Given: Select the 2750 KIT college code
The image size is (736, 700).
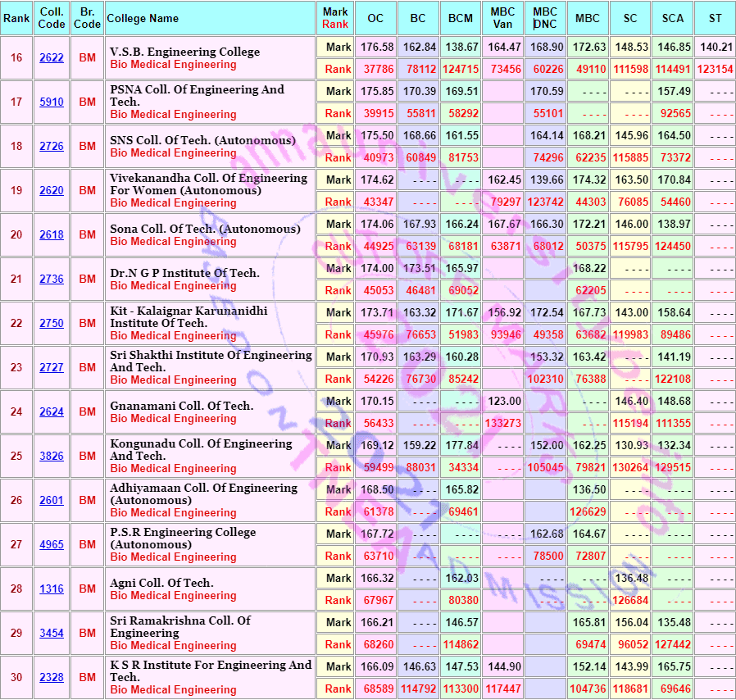Looking at the screenshot, I should pos(52,323).
